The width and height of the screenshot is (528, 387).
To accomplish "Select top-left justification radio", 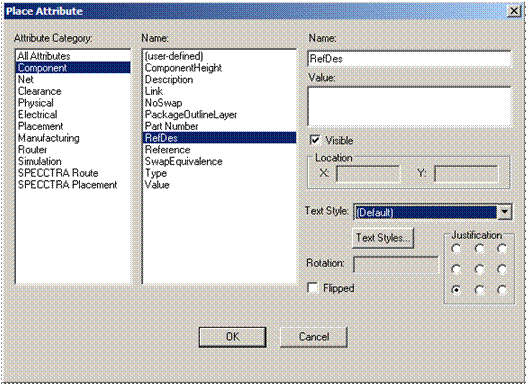I will (456, 249).
